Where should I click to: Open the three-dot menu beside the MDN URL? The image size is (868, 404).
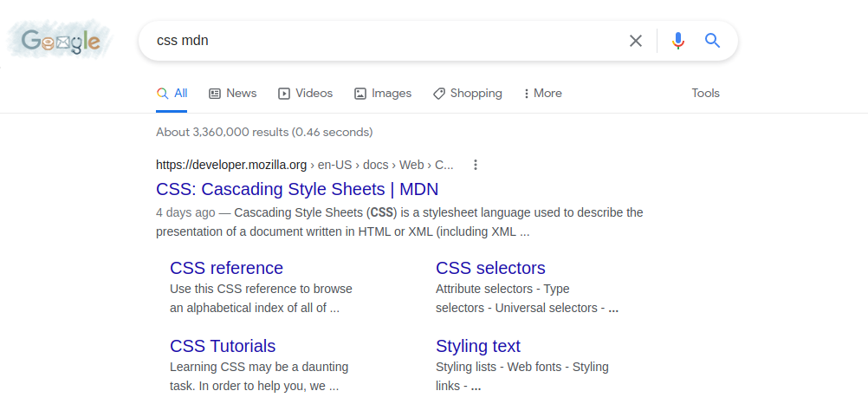475,165
